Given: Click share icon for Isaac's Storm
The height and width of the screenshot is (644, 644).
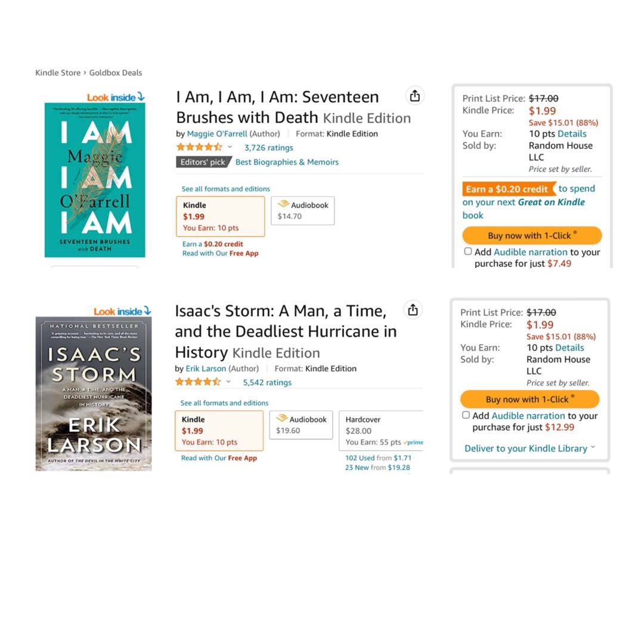Looking at the screenshot, I should pyautogui.click(x=413, y=309).
